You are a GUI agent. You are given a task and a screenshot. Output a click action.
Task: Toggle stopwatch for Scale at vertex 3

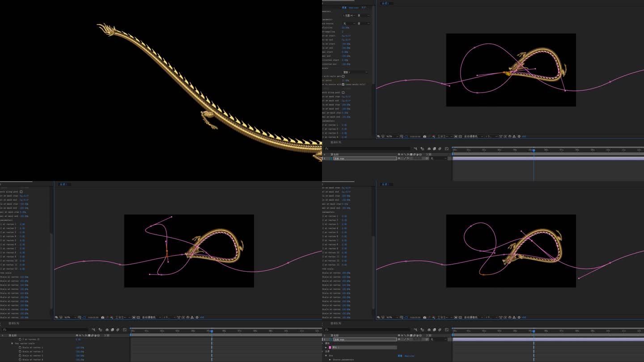pos(20,355)
